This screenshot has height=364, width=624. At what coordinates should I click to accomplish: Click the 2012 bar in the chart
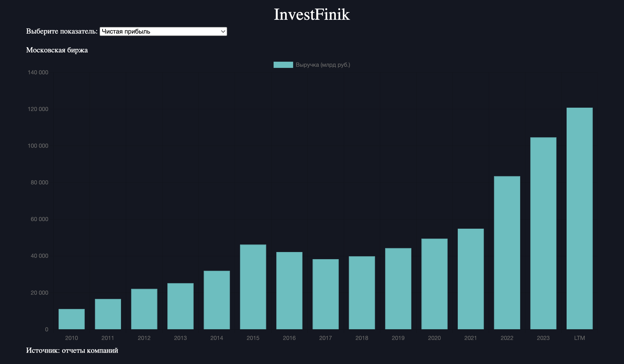coord(144,309)
